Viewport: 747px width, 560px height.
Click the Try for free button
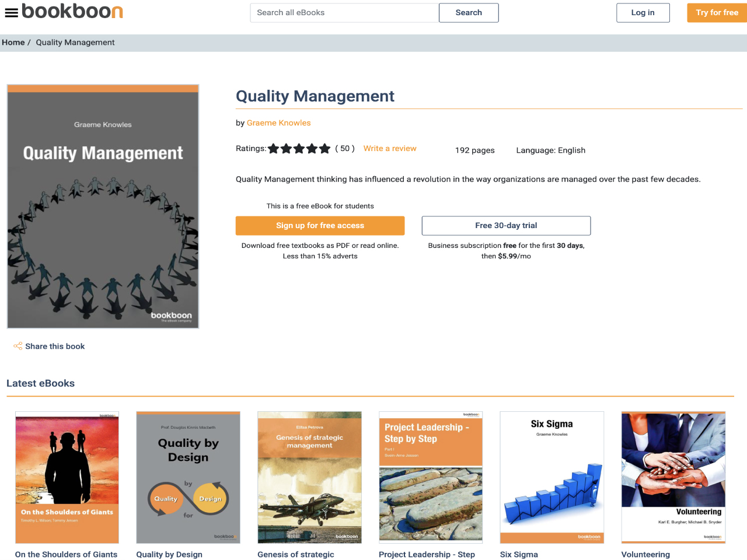point(717,13)
